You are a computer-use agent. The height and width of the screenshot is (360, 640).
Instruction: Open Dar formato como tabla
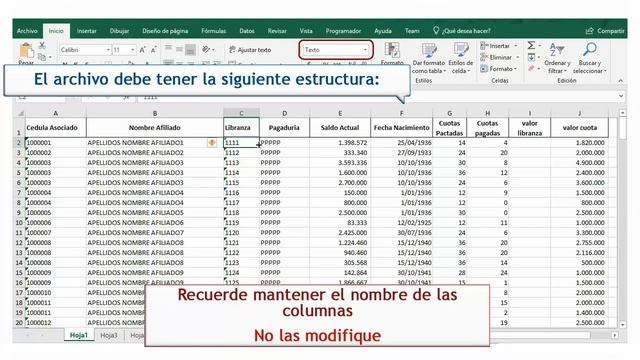tap(429, 58)
